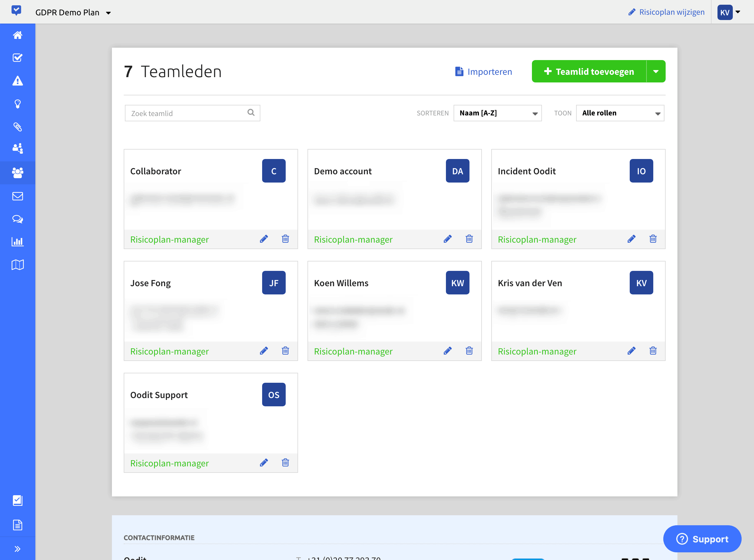The image size is (754, 560).
Task: Open the bar chart reports icon
Action: (x=18, y=242)
